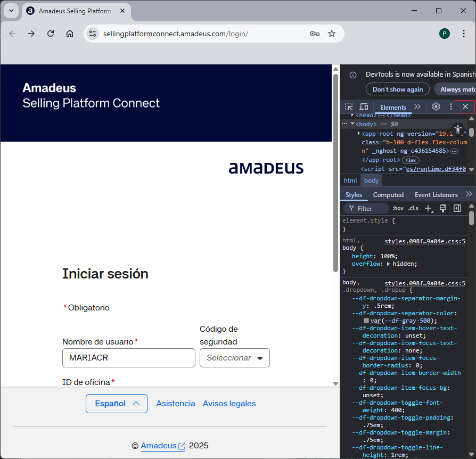Click the --df-gray-500 color swatch

coord(366,321)
